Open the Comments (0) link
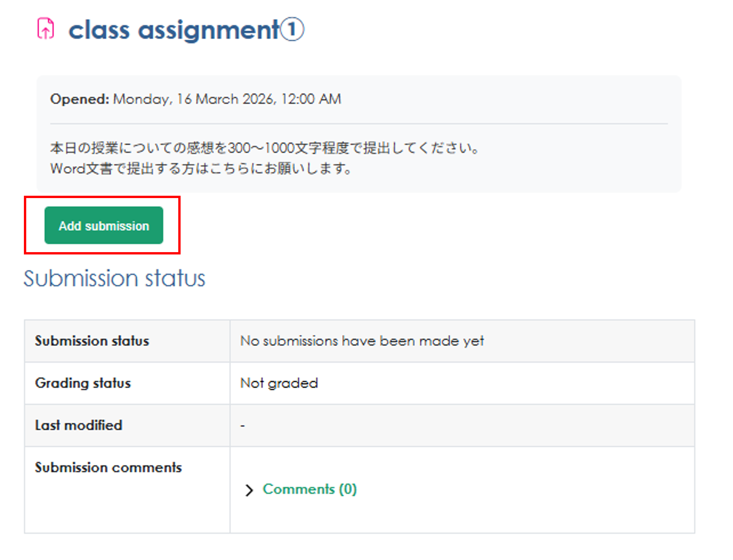 click(x=309, y=489)
